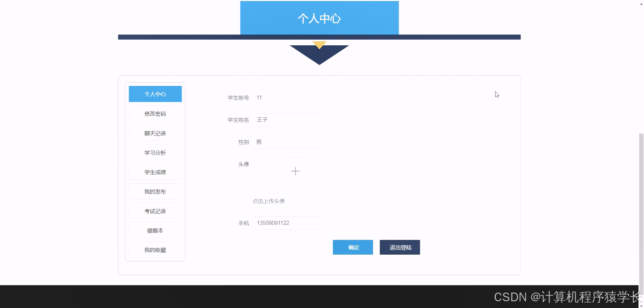The height and width of the screenshot is (308, 644).
Task: Edit the 手机 phone number field
Action: pyautogui.click(x=289, y=223)
